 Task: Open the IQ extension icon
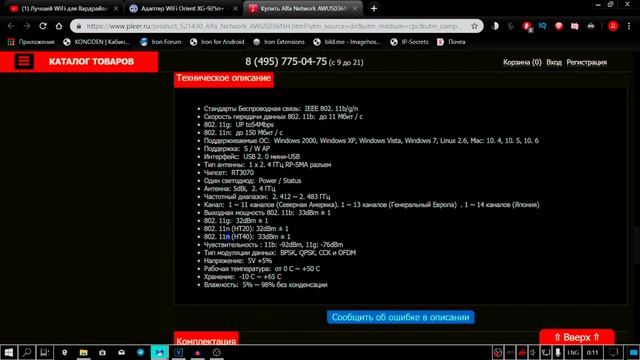[x=542, y=26]
